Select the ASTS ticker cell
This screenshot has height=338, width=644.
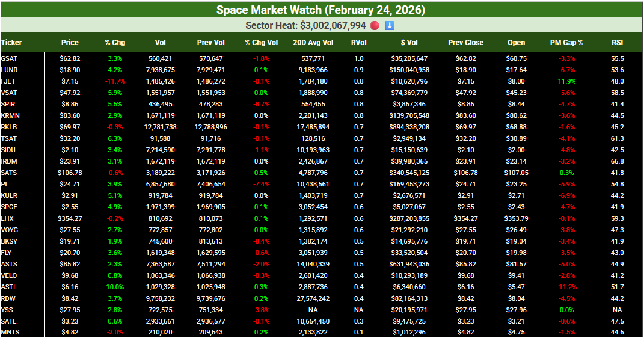point(9,265)
